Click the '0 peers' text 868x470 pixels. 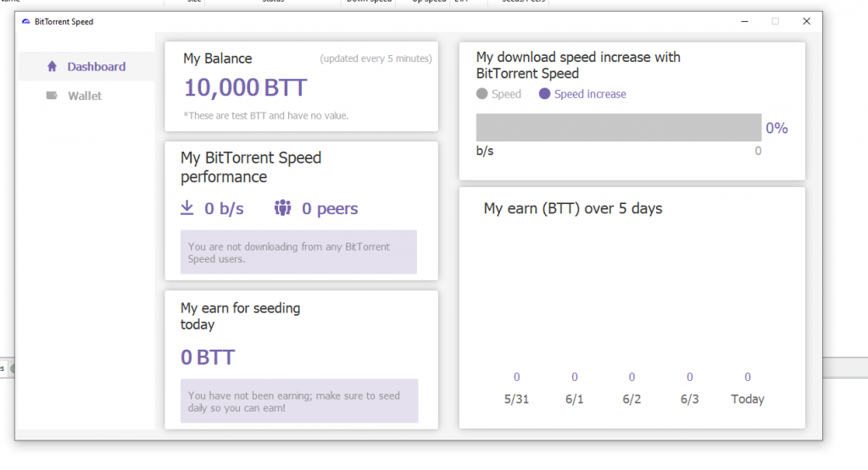click(330, 208)
